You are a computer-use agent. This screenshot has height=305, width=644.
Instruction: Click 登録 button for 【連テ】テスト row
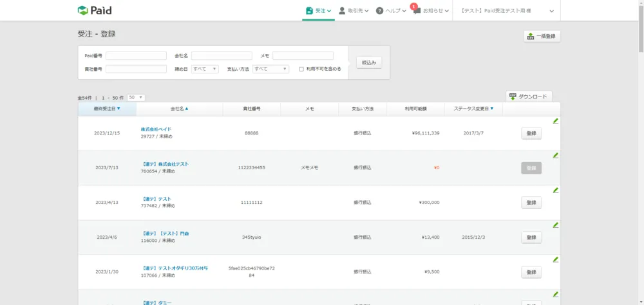[x=531, y=203]
